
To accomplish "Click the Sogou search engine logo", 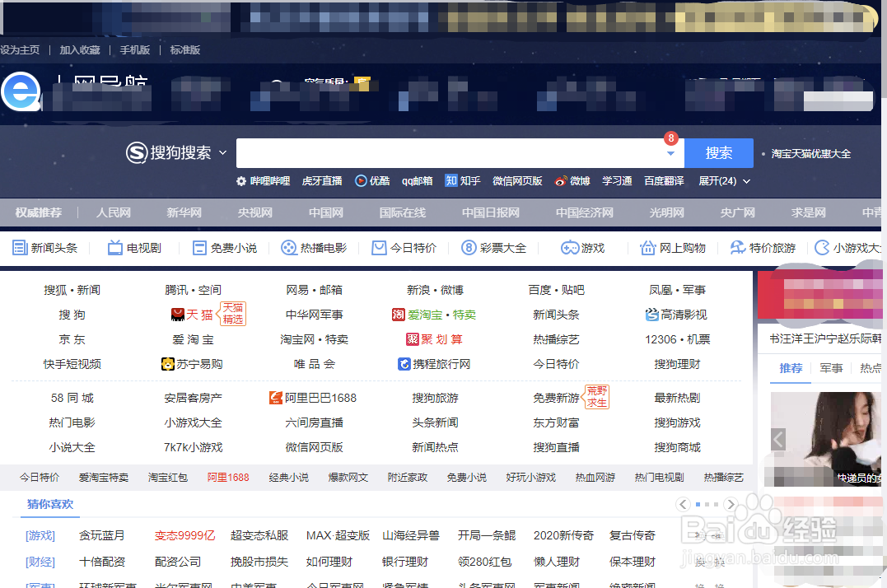I will (169, 152).
